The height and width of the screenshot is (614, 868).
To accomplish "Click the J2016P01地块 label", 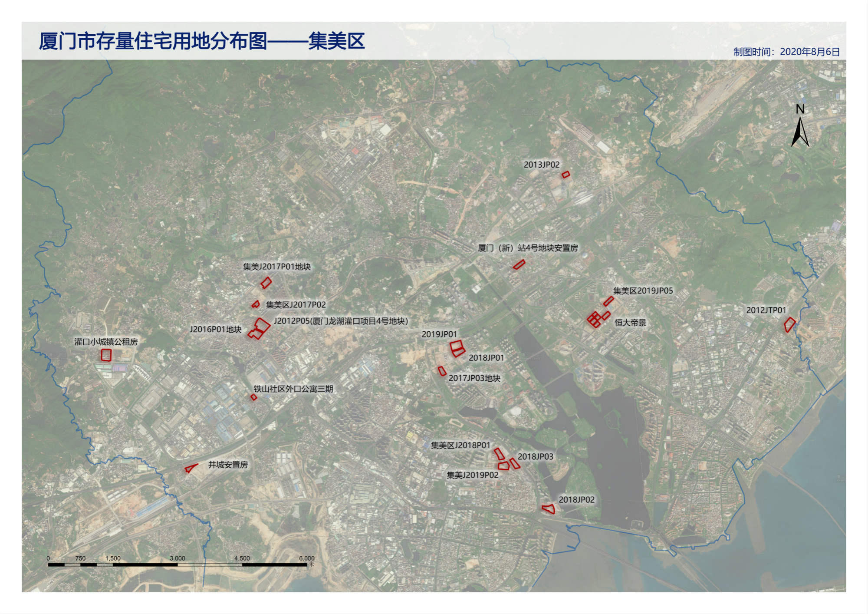I will [216, 330].
